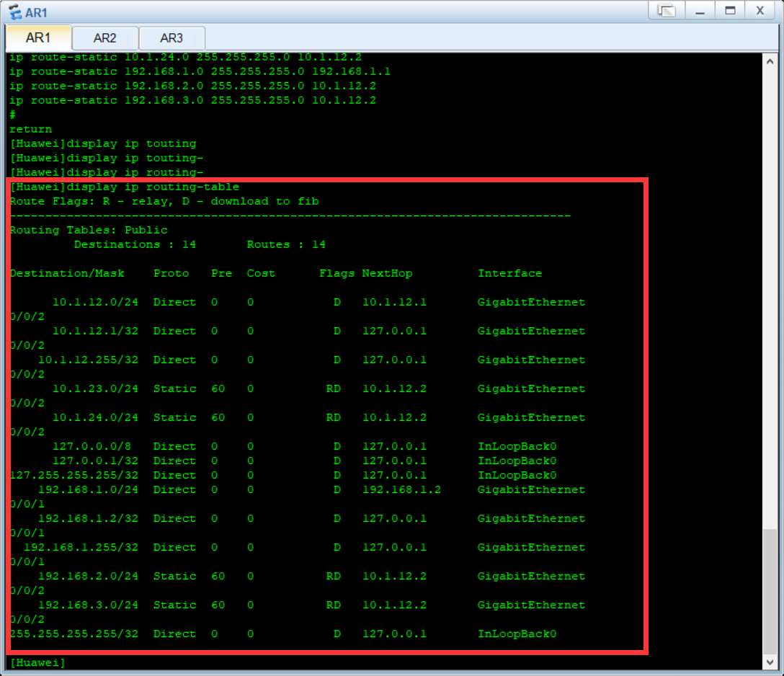
Task: Maximize the AR1 window
Action: coord(730,11)
